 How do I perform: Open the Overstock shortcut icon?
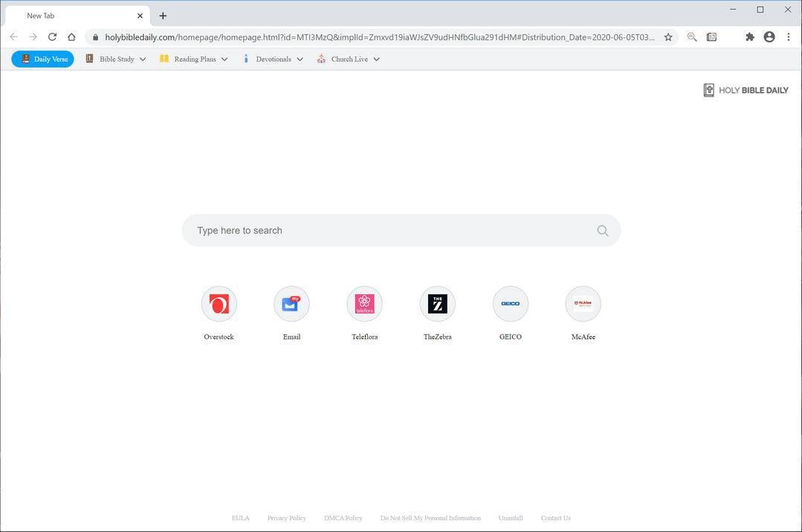tap(219, 304)
